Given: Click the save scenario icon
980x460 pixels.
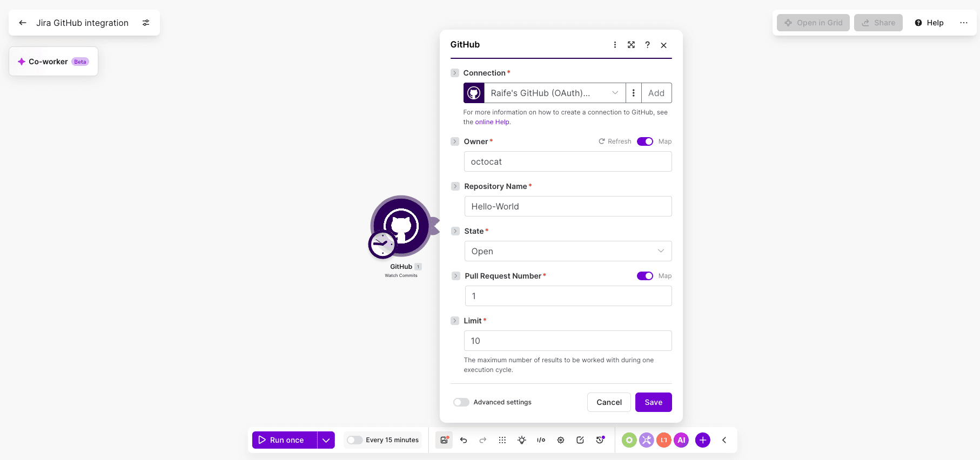Looking at the screenshot, I should pyautogui.click(x=444, y=440).
